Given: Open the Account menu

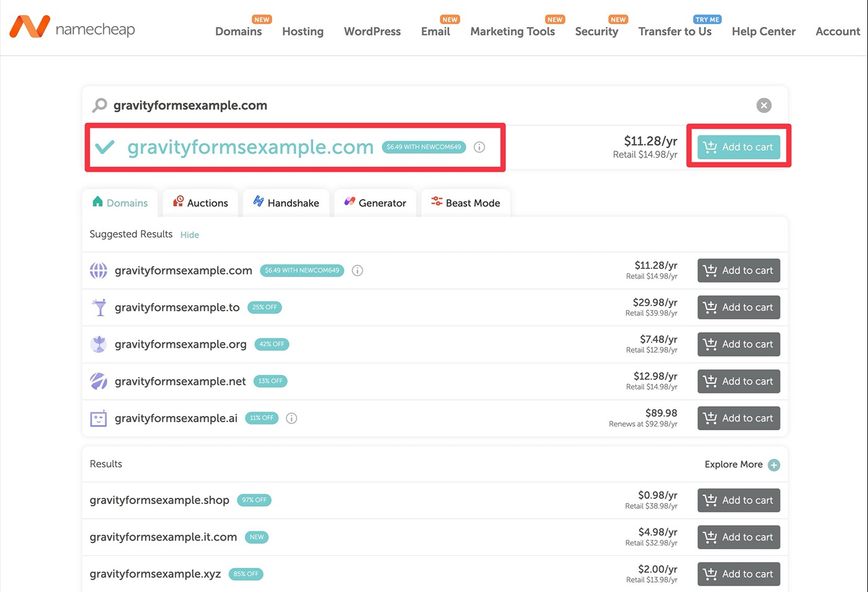Looking at the screenshot, I should coord(838,31).
